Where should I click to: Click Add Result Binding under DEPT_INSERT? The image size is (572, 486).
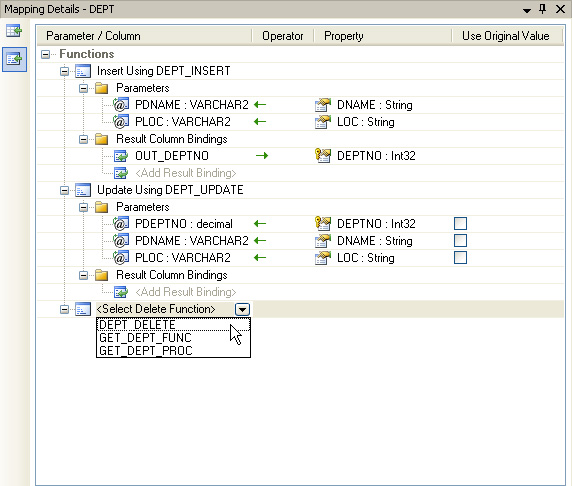(x=186, y=173)
